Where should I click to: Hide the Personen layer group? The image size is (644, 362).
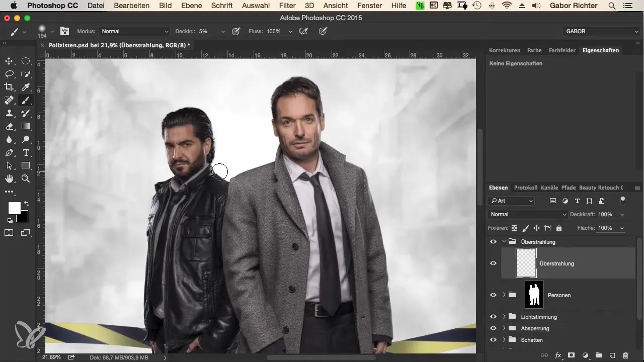pos(493,295)
